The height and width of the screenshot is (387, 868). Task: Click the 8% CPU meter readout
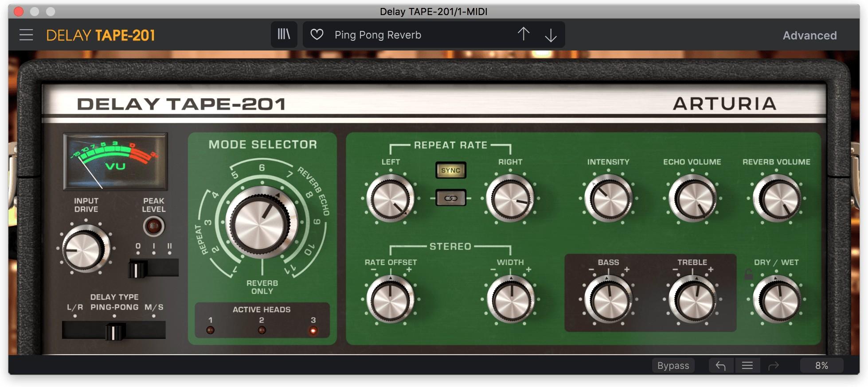coord(821,366)
